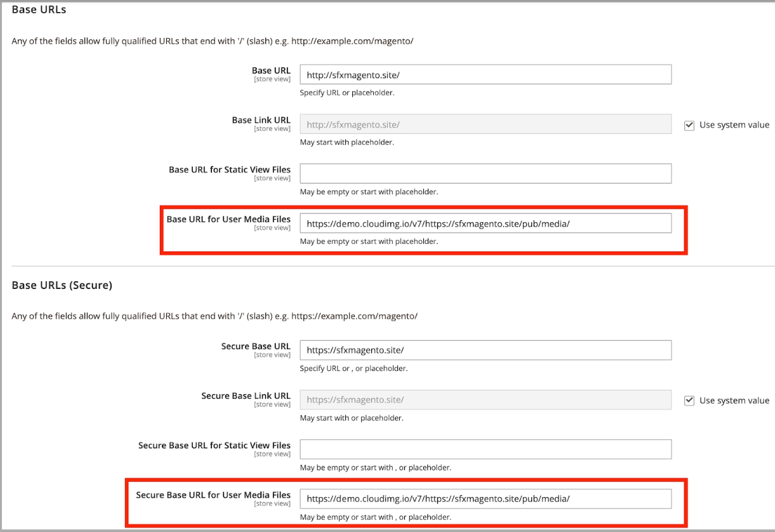Click the Base URL text input

485,75
